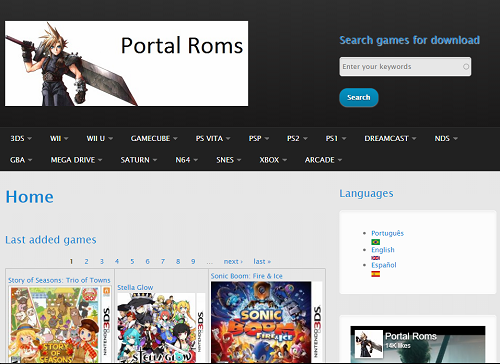Viewport: 500px width, 364px height.
Task: Click the Portal Roms logo banner
Action: 126,64
